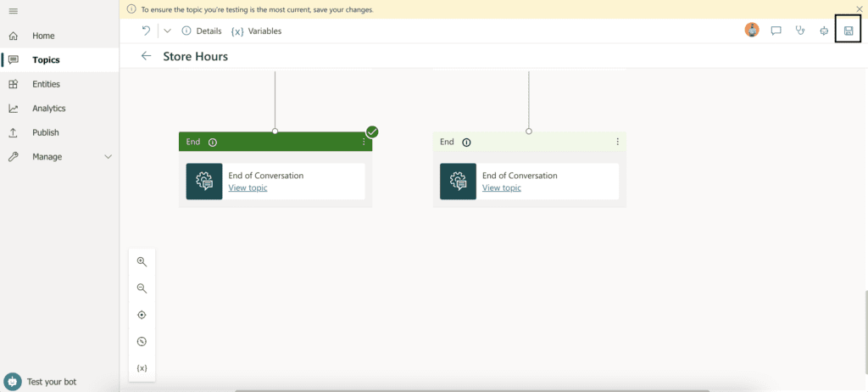868x392 pixels.
Task: Dismiss the save changes notification banner
Action: pyautogui.click(x=860, y=9)
